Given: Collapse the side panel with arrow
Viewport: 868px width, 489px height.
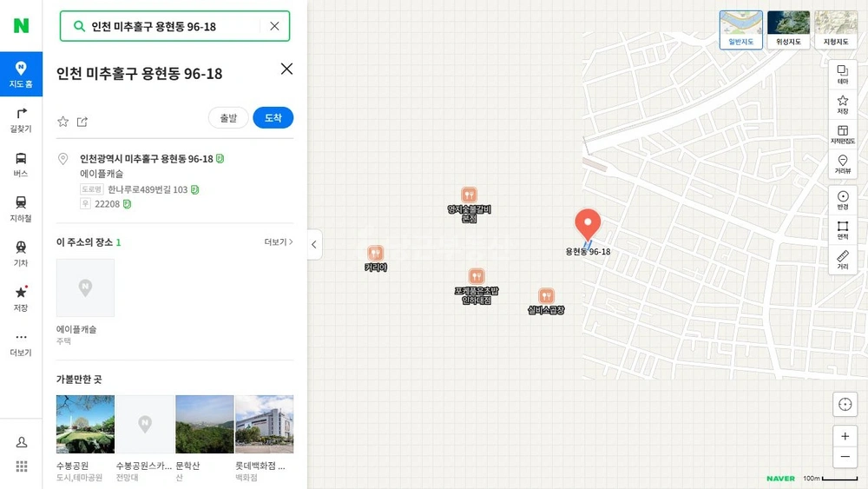Looking at the screenshot, I should (314, 244).
